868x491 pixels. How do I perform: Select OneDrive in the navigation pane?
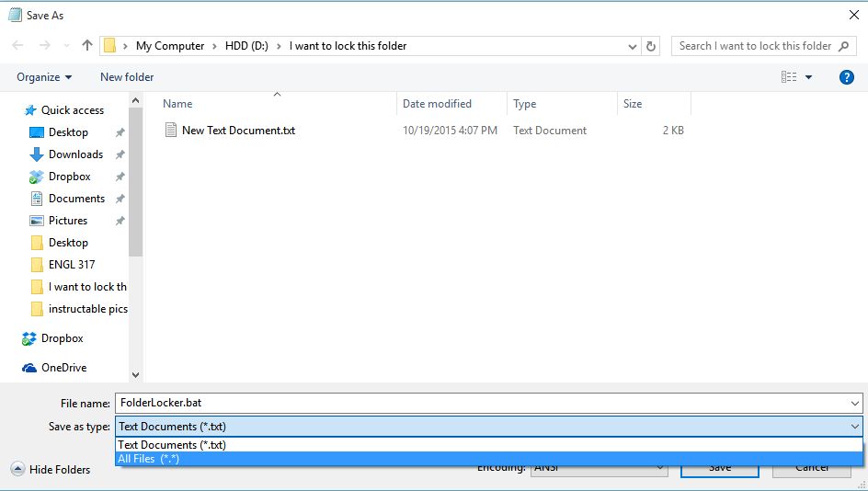pyautogui.click(x=63, y=368)
